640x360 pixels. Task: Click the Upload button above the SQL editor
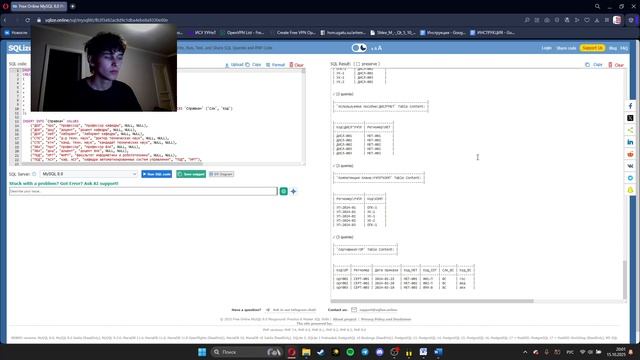234,65
